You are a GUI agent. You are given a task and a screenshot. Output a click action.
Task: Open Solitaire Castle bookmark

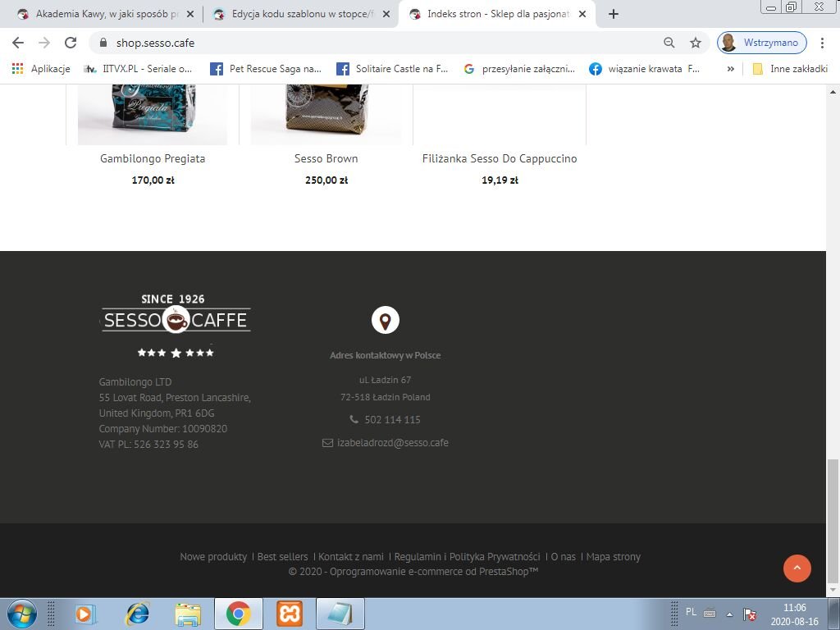tap(392, 69)
